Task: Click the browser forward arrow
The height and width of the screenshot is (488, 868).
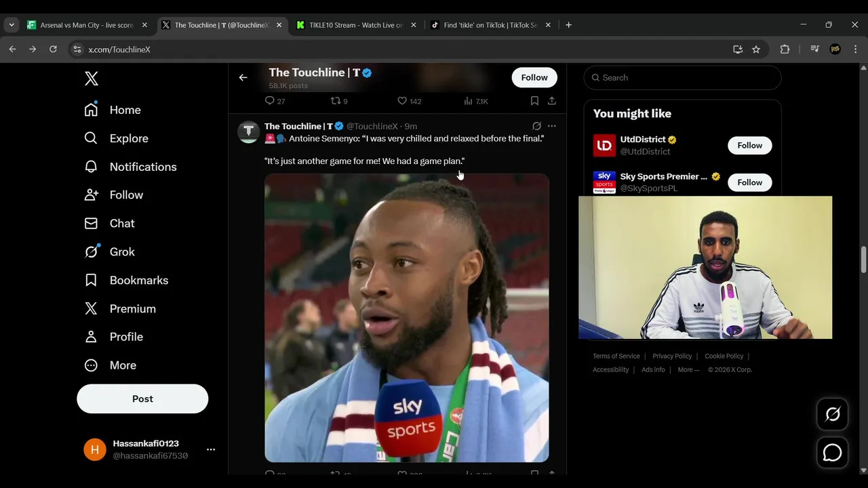Action: [33, 49]
